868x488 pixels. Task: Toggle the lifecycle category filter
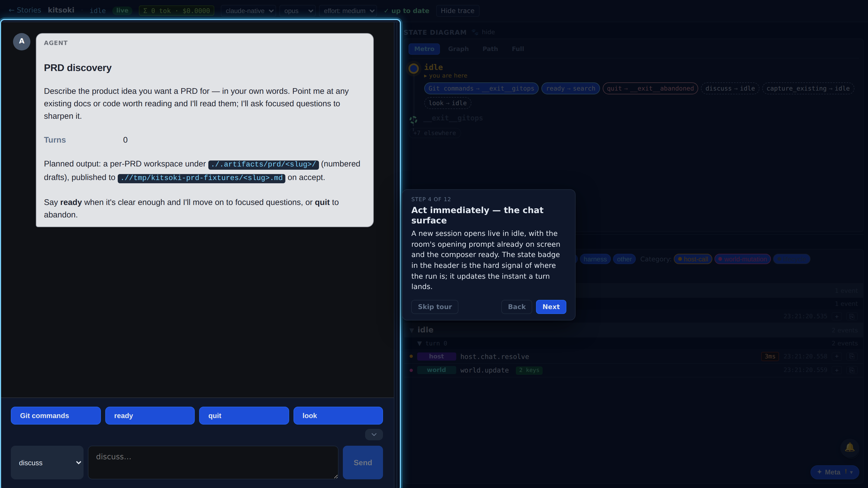point(791,259)
